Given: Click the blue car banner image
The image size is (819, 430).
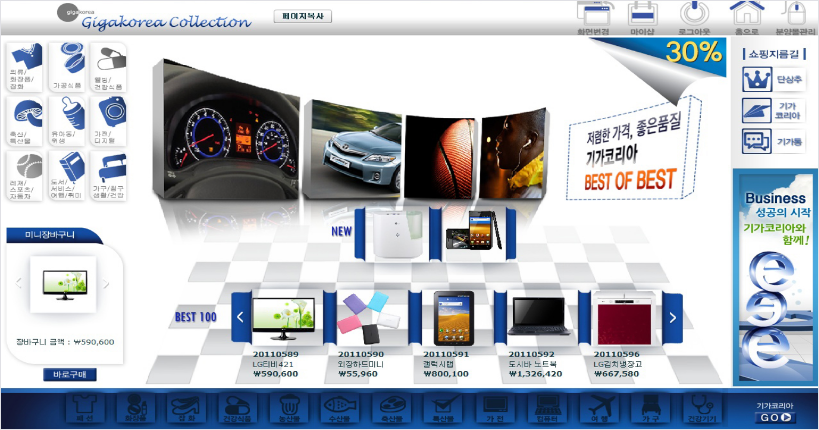Looking at the screenshot, I should pos(353,149).
